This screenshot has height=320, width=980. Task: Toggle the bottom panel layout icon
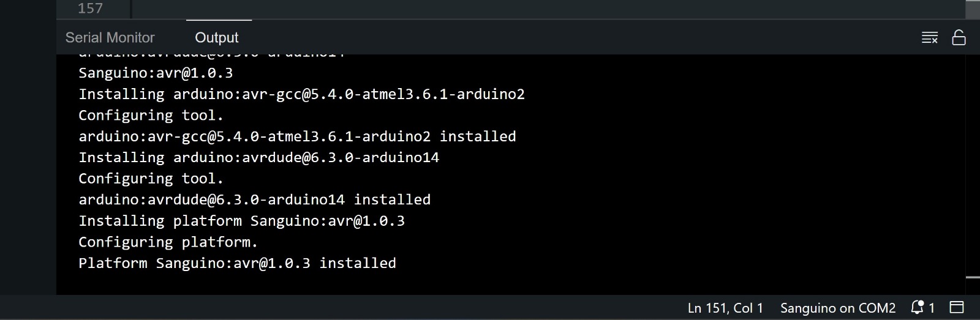[x=956, y=307]
